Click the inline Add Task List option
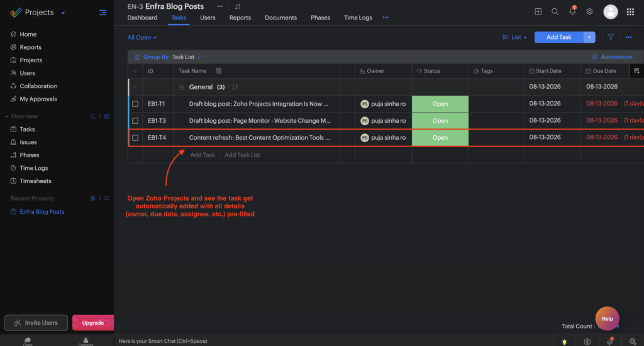Image resolution: width=644 pixels, height=346 pixels. tap(242, 155)
